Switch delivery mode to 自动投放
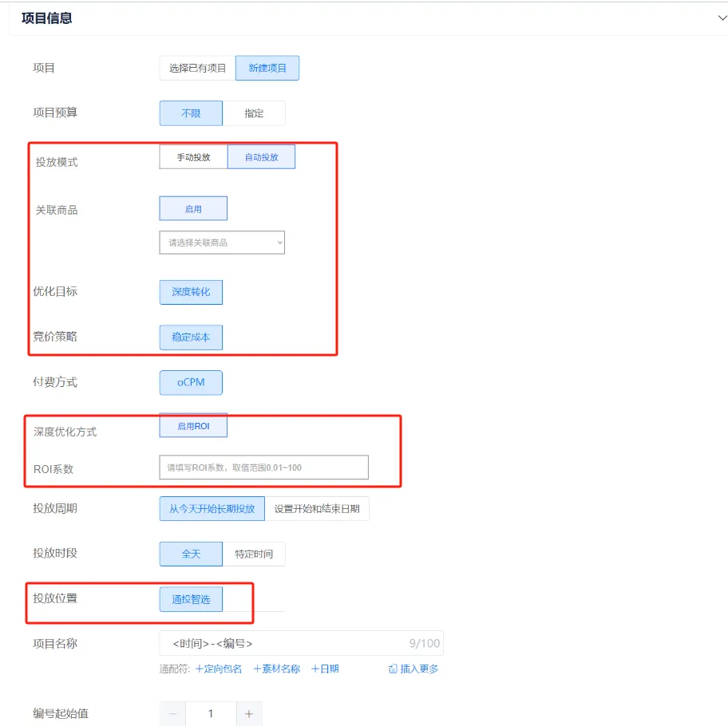The width and height of the screenshot is (728, 726). (261, 157)
